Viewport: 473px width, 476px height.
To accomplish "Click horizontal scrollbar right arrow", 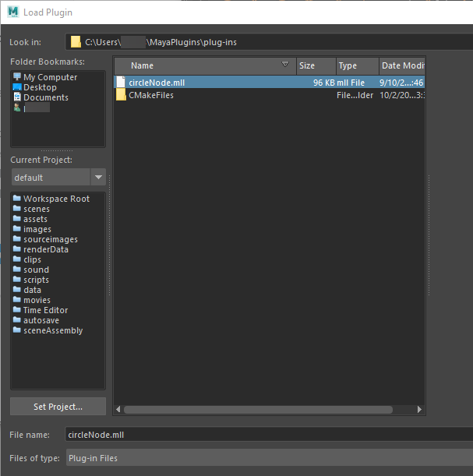I will tap(419, 409).
